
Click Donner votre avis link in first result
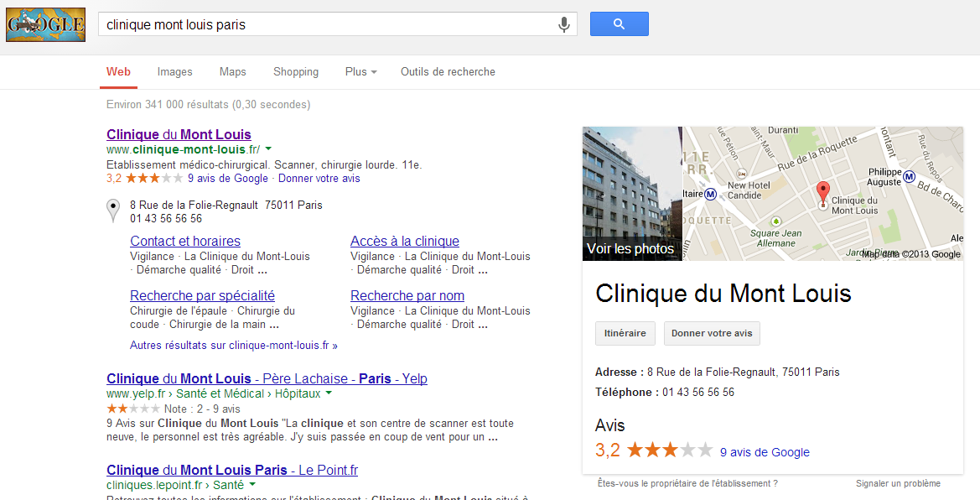click(x=319, y=179)
